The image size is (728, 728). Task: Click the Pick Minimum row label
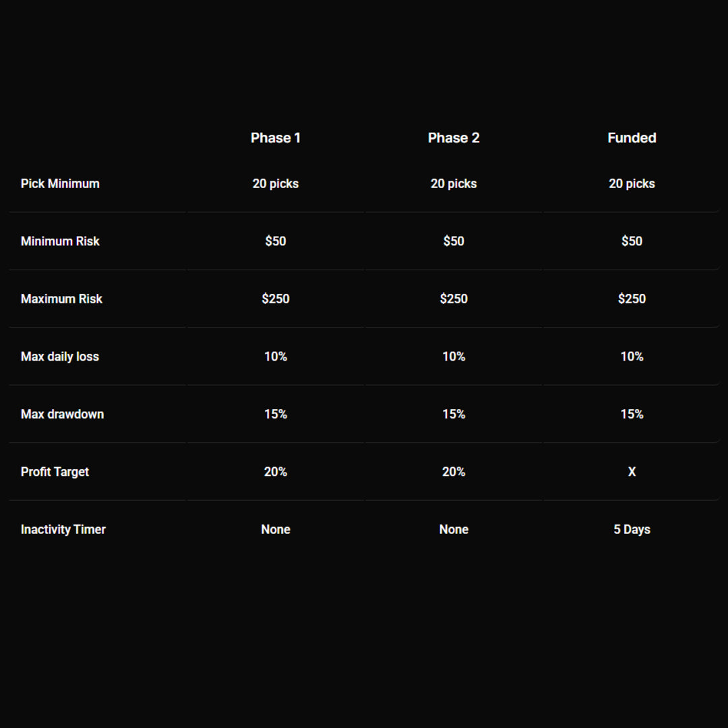pos(60,184)
